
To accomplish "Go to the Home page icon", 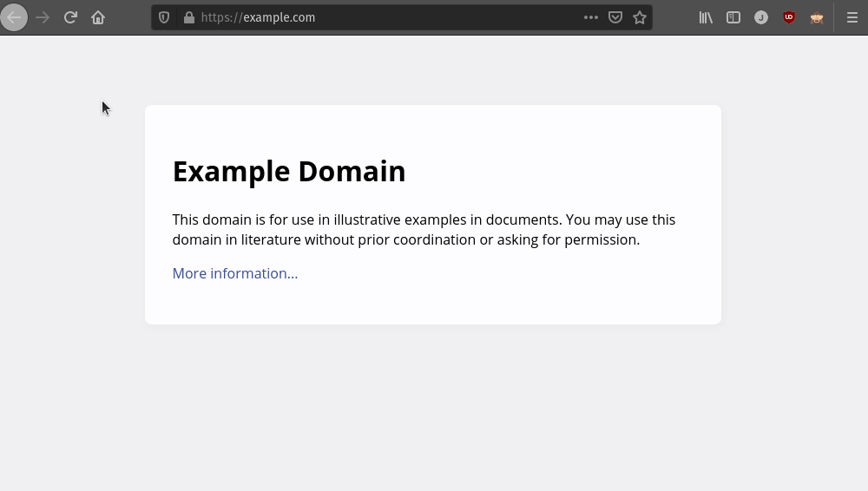I will click(98, 17).
